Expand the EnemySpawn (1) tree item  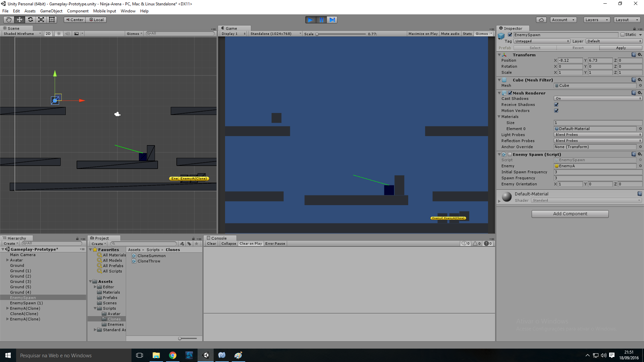point(7,303)
